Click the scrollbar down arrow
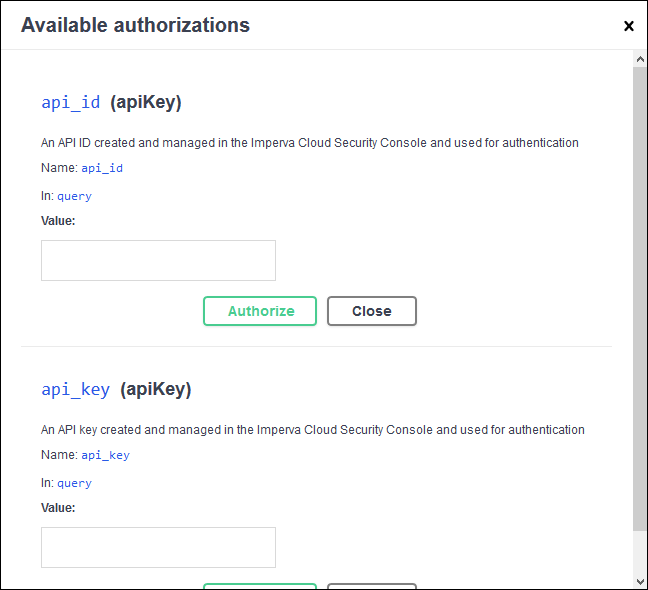This screenshot has width=648, height=590. click(x=640, y=582)
